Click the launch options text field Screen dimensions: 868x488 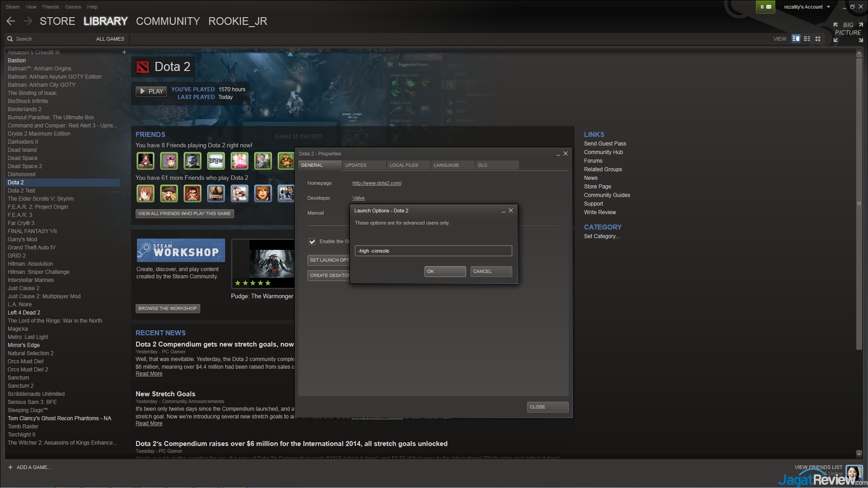(x=433, y=251)
